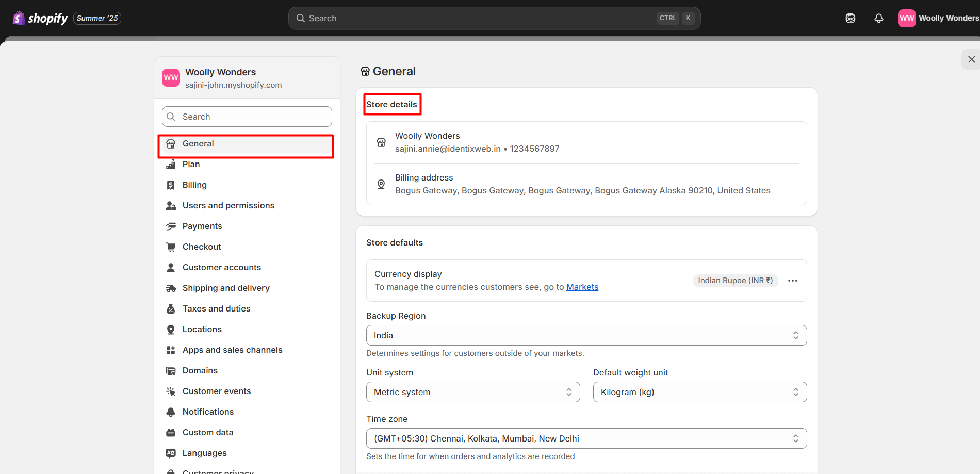Viewport: 980px width, 474px height.
Task: Click the store icon next to General heading
Action: click(x=365, y=71)
